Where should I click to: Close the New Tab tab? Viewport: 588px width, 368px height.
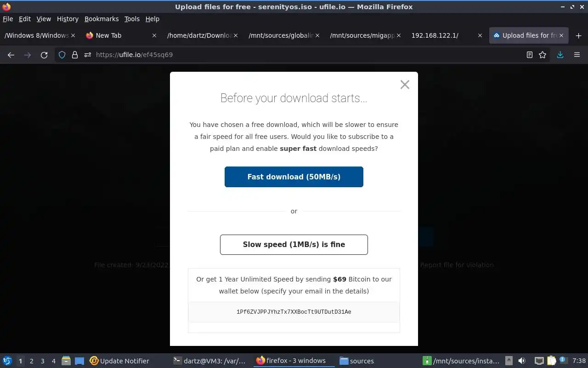coord(154,35)
